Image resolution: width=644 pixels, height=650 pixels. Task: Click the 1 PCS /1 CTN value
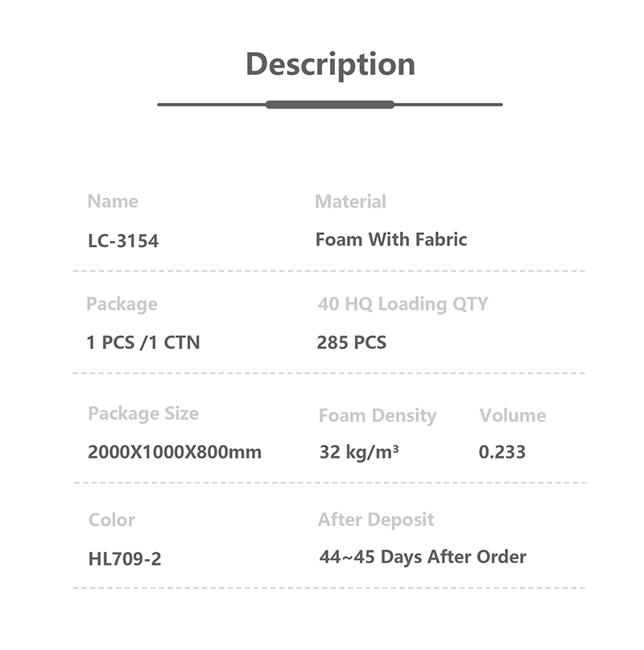(x=143, y=342)
